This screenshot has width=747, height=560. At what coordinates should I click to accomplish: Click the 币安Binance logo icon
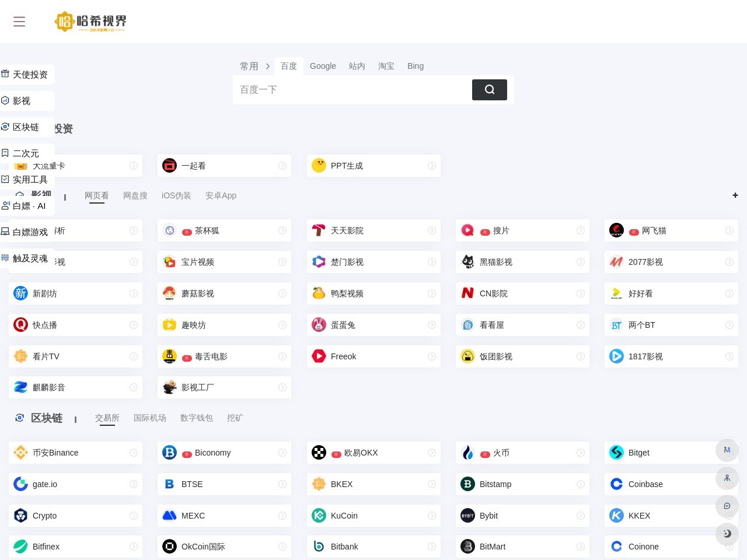click(x=20, y=453)
